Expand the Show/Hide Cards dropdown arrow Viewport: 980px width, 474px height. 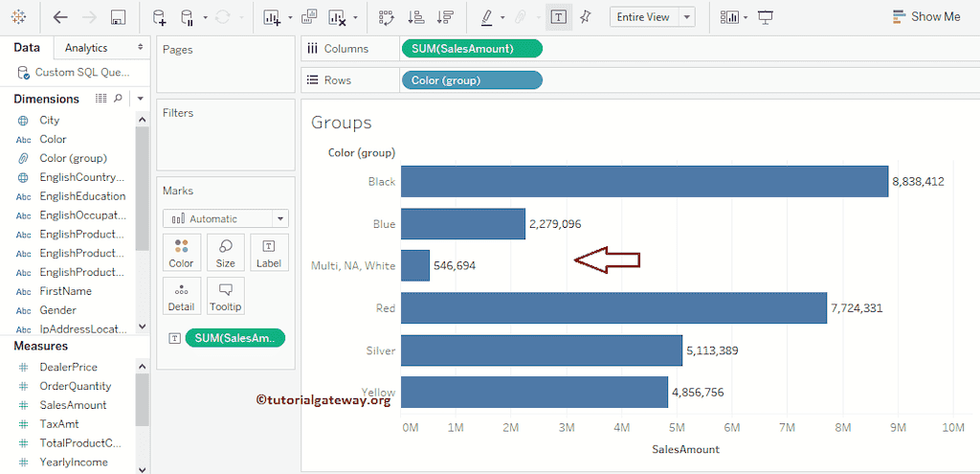click(x=746, y=17)
